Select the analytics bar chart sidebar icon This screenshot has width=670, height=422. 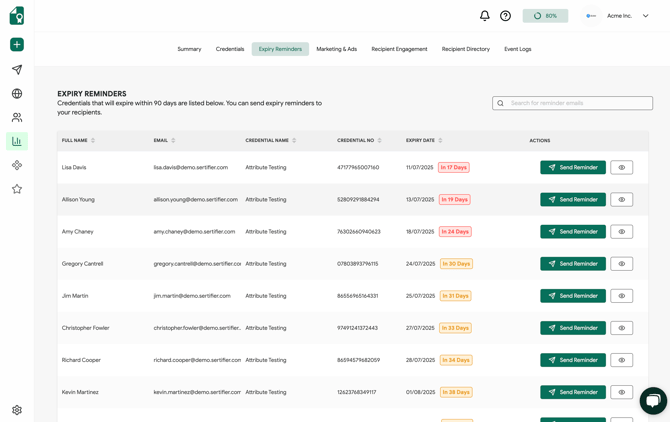17,141
